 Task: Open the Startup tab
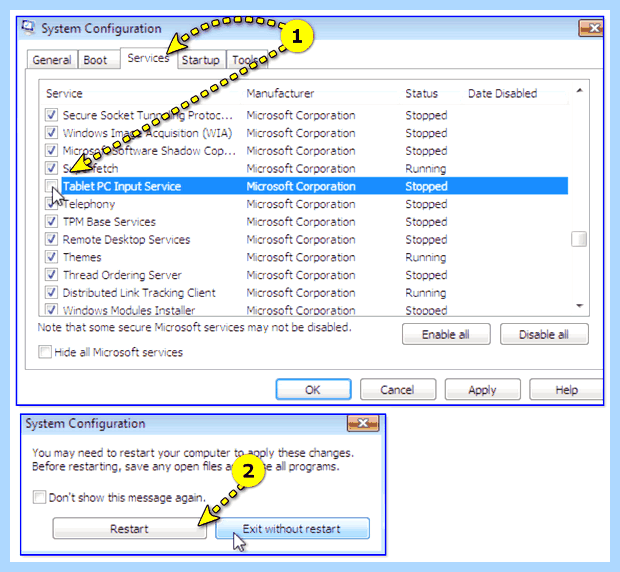pyautogui.click(x=200, y=60)
